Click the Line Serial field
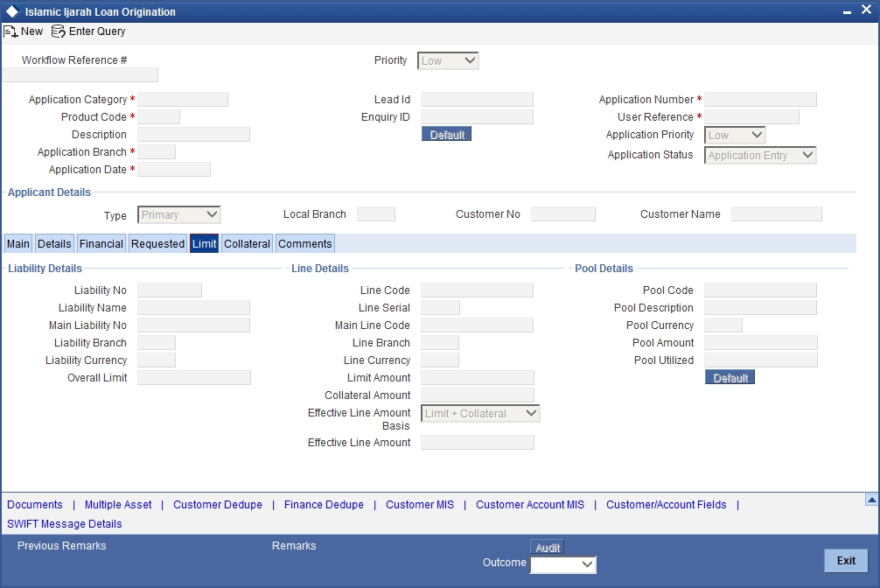880x588 pixels. tap(441, 307)
